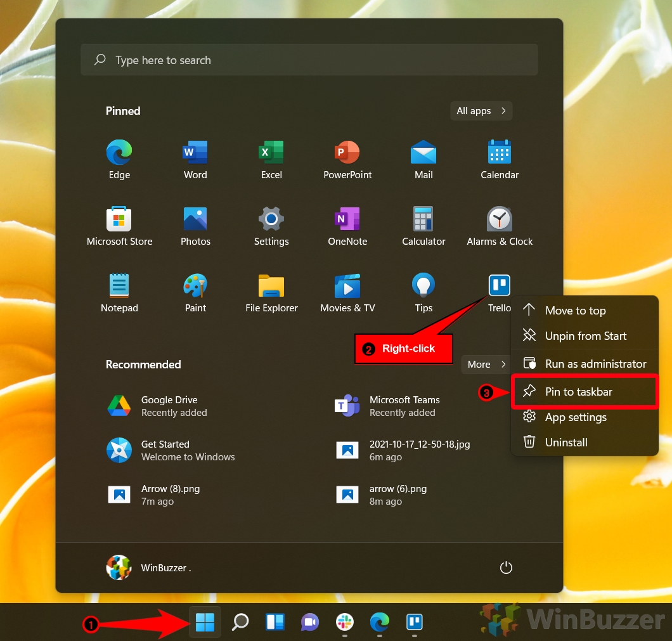
Task: Open the Trello pinned icon
Action: (500, 285)
